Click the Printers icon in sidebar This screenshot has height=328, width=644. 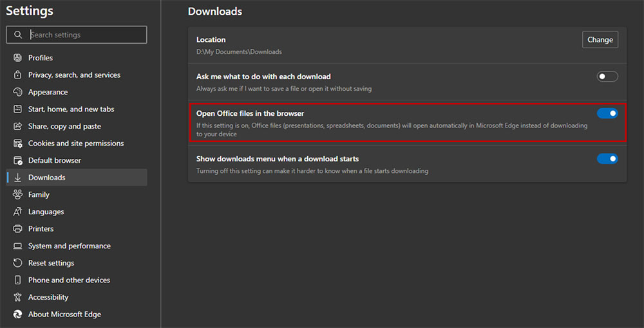coord(17,229)
